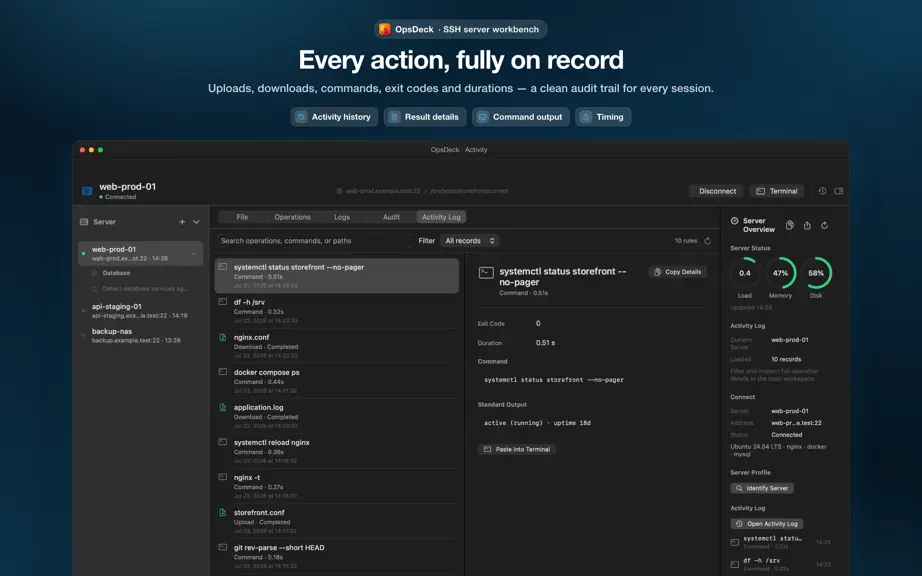922x576 pixels.
Task: Disconnect from web-prod-01
Action: 717,191
